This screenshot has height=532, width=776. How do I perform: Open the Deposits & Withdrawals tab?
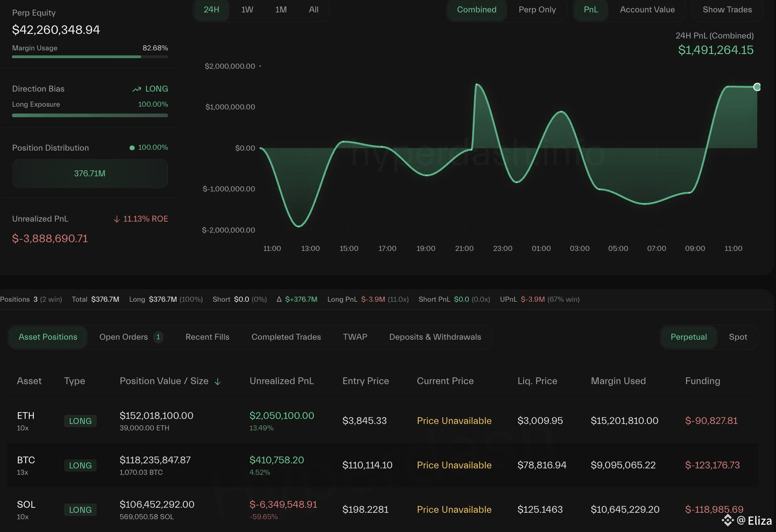435,337
